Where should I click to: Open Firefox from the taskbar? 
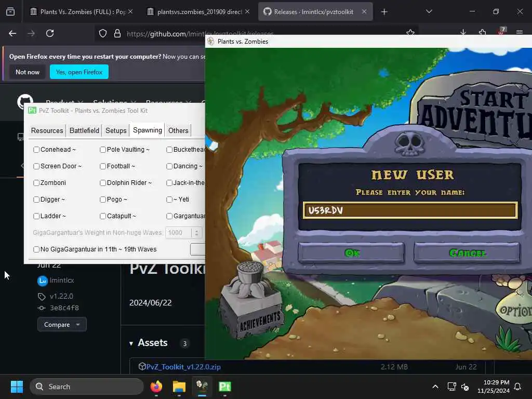[x=156, y=387]
